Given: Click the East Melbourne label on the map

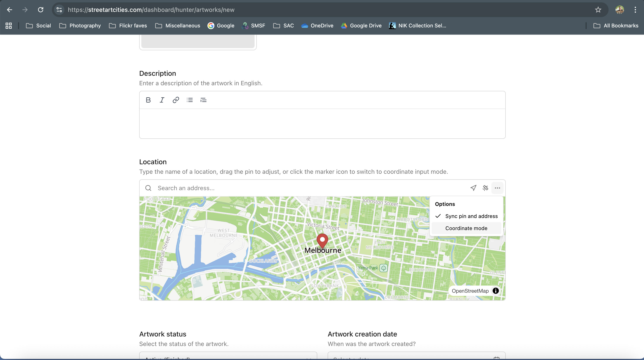Looking at the screenshot, I should point(380,245).
